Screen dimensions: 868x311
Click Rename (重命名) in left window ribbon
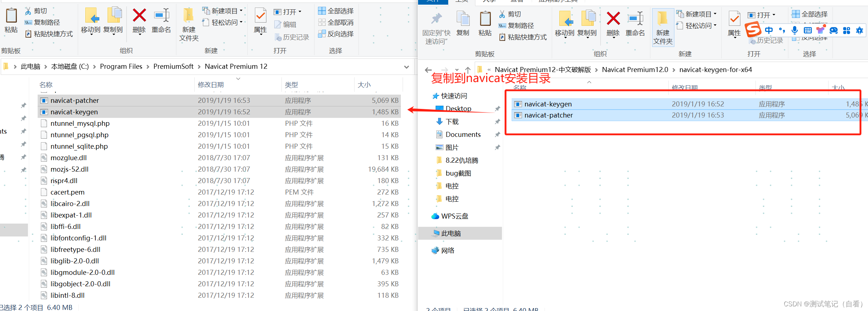click(x=161, y=21)
